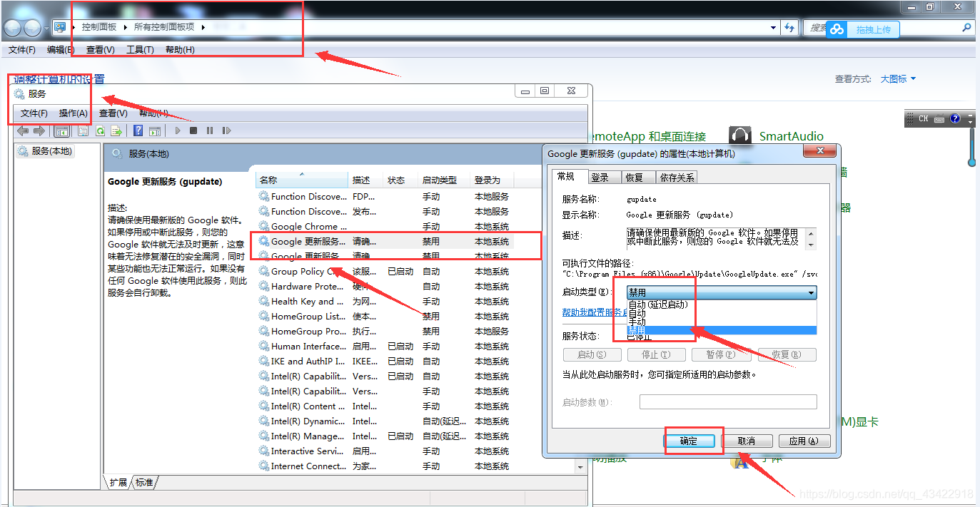Click the Restart Service toolbar icon
The height and width of the screenshot is (507, 980).
click(x=226, y=131)
